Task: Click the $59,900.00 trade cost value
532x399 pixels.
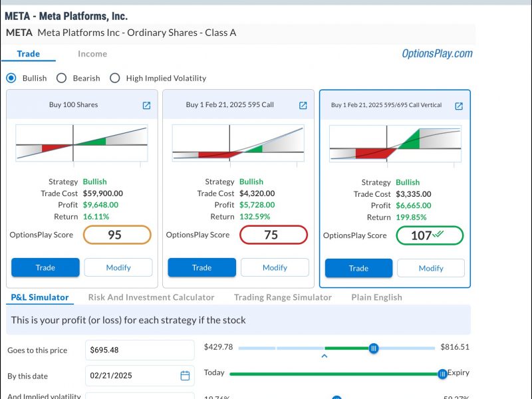Action: 103,194
